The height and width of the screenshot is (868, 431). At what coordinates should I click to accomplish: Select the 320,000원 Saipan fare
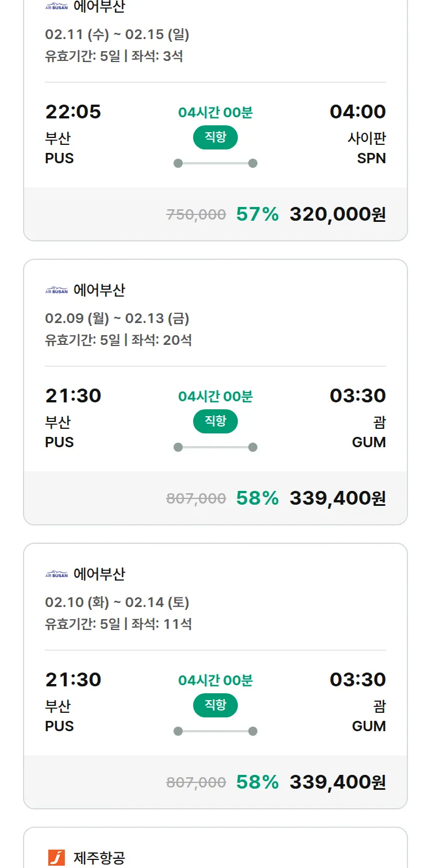click(x=337, y=214)
